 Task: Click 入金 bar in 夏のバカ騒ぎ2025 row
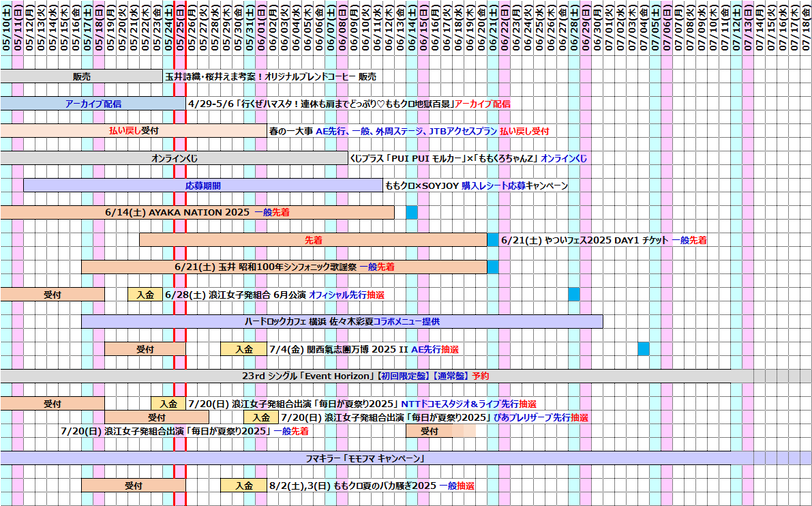(x=243, y=486)
